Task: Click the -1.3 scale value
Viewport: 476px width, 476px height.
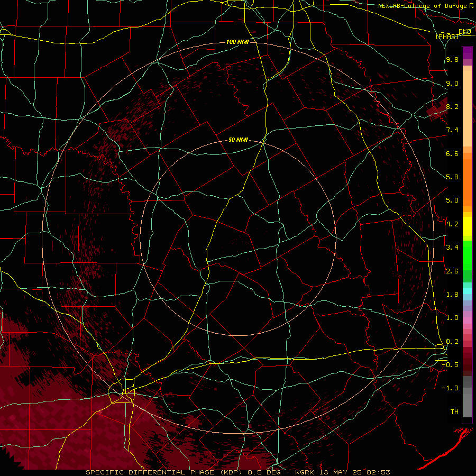Action: [x=450, y=388]
